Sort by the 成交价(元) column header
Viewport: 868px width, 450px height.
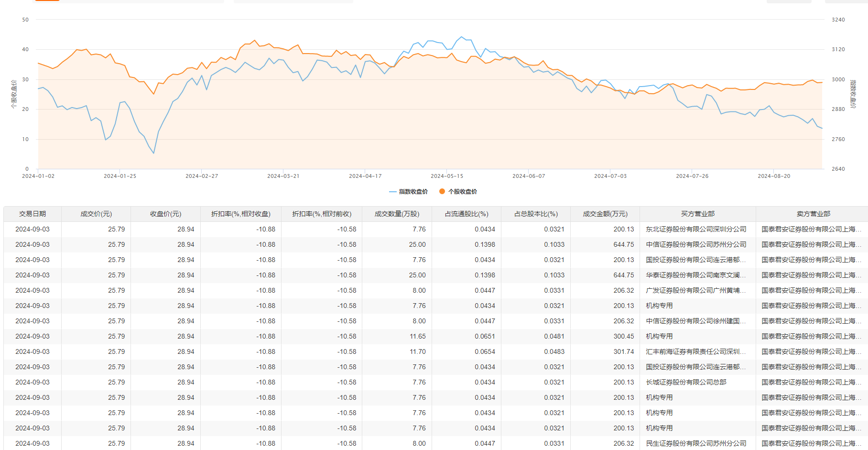click(96, 214)
